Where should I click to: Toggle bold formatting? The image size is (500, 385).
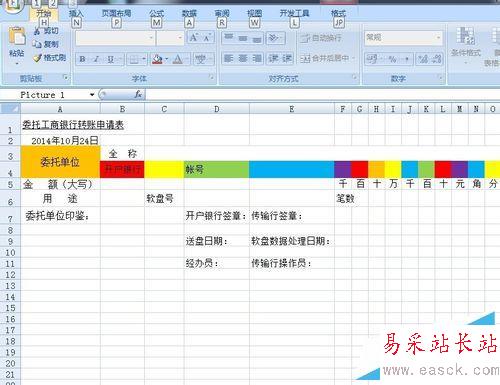pos(82,59)
